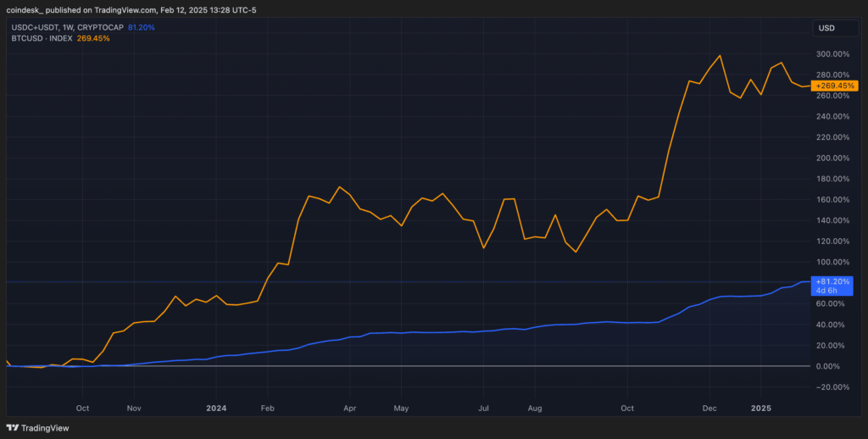
Task: Click the 81.20% value in the legend
Action: click(x=142, y=27)
